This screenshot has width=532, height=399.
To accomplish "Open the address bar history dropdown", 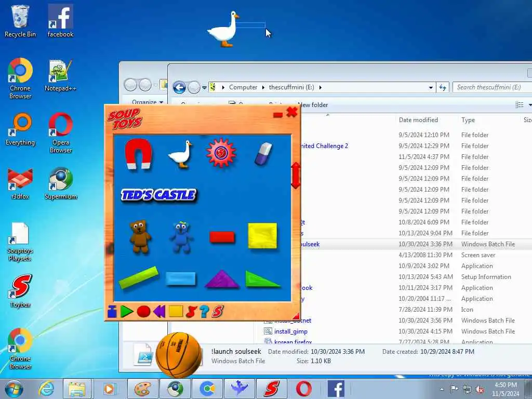I will [431, 87].
